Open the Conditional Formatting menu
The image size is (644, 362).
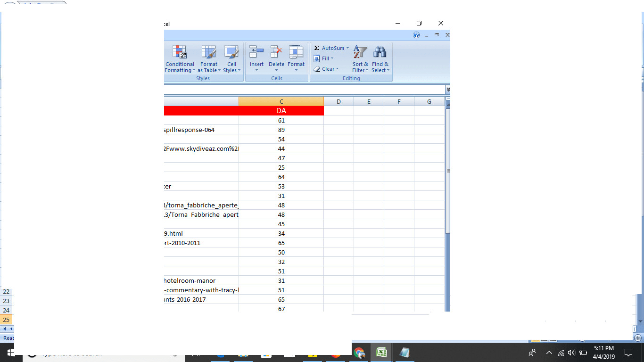(179, 59)
